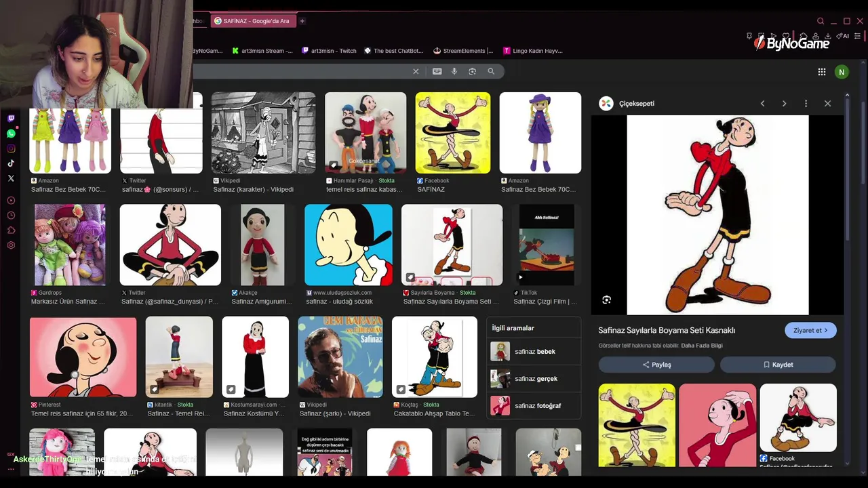Open the pink-background related image in preview panel

(717, 425)
